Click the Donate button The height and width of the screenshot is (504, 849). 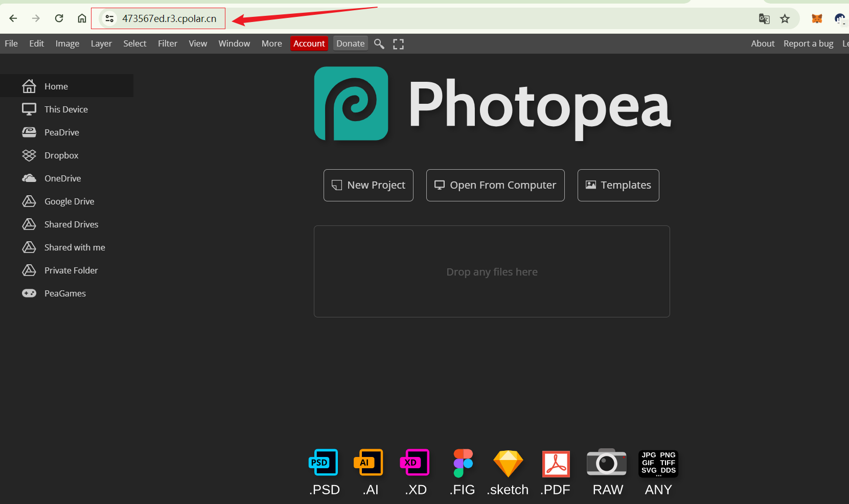tap(351, 44)
